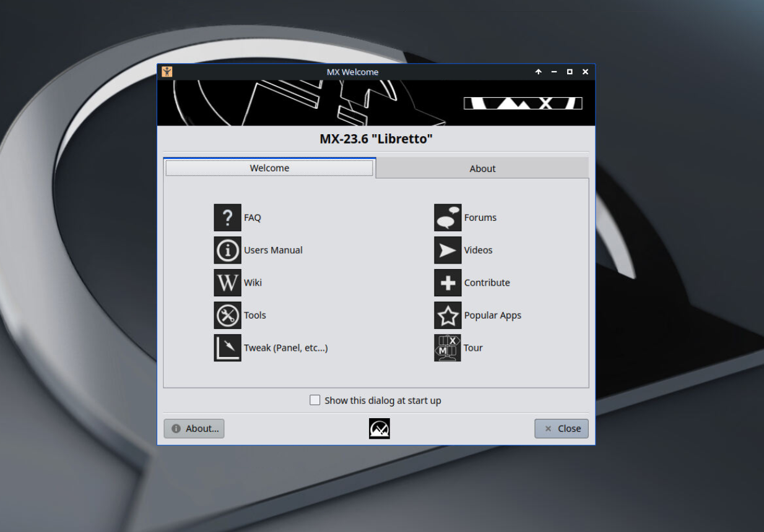Open the Forums speech-bubble icon

(447, 217)
